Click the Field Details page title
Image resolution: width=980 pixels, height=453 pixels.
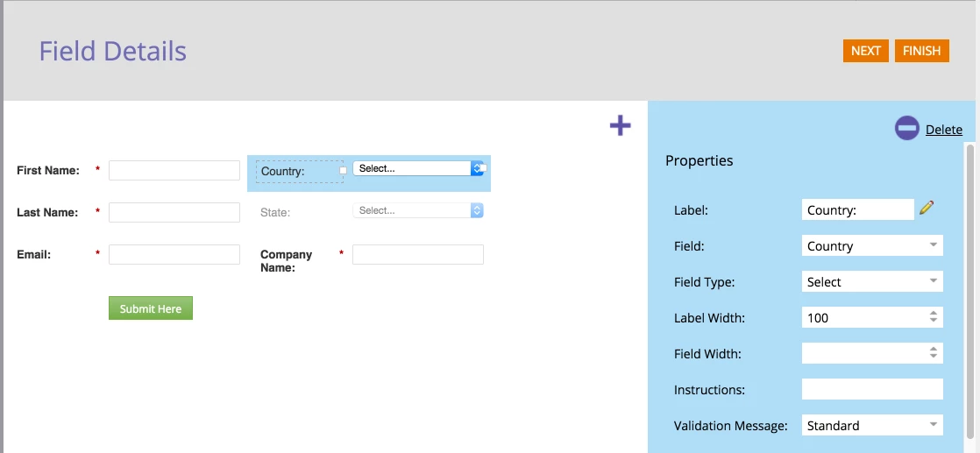[113, 51]
